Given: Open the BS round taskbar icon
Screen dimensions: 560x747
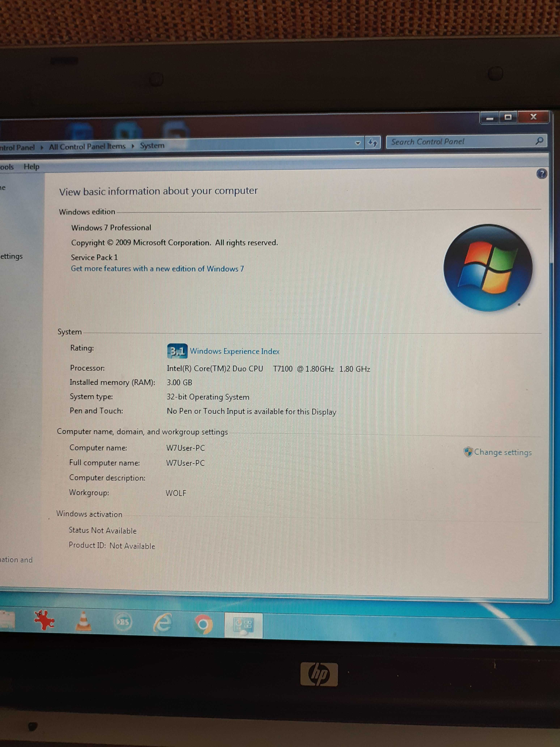Looking at the screenshot, I should pos(123,622).
